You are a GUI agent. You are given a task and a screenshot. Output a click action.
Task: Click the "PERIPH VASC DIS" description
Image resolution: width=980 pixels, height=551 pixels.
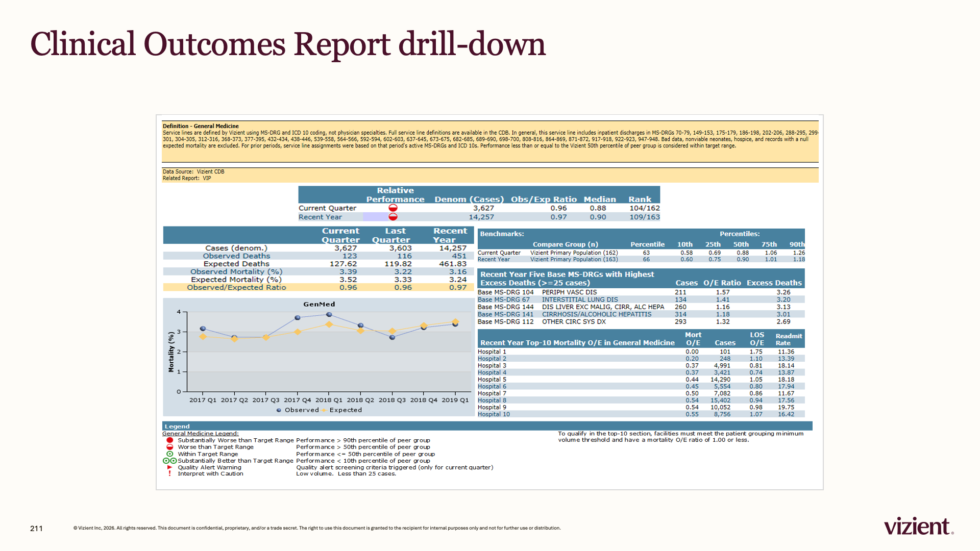[569, 293]
